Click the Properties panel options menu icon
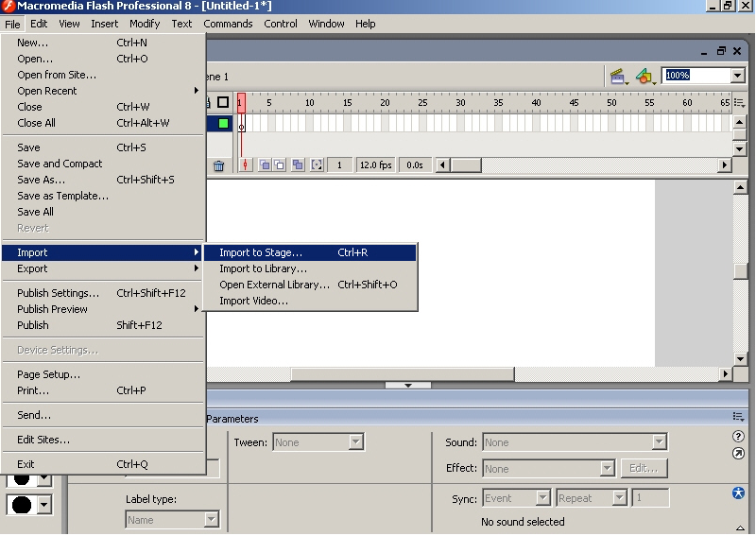The image size is (756, 536). (x=738, y=417)
